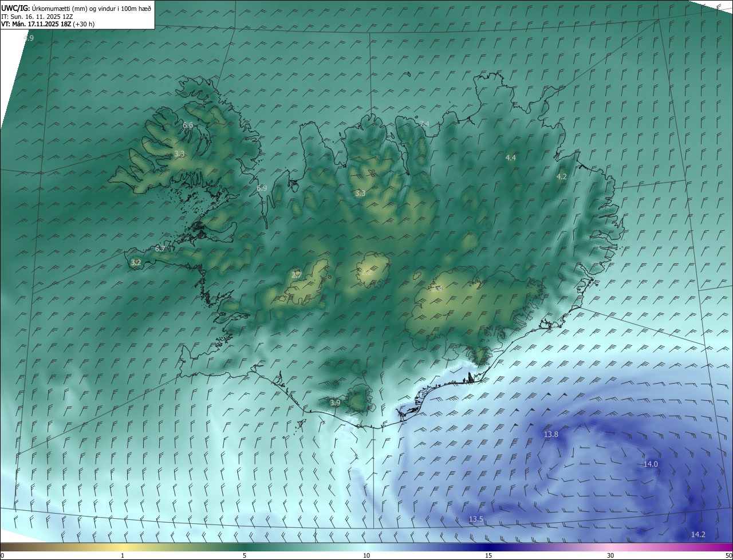Click the value 4.9 below the header box

(28, 38)
